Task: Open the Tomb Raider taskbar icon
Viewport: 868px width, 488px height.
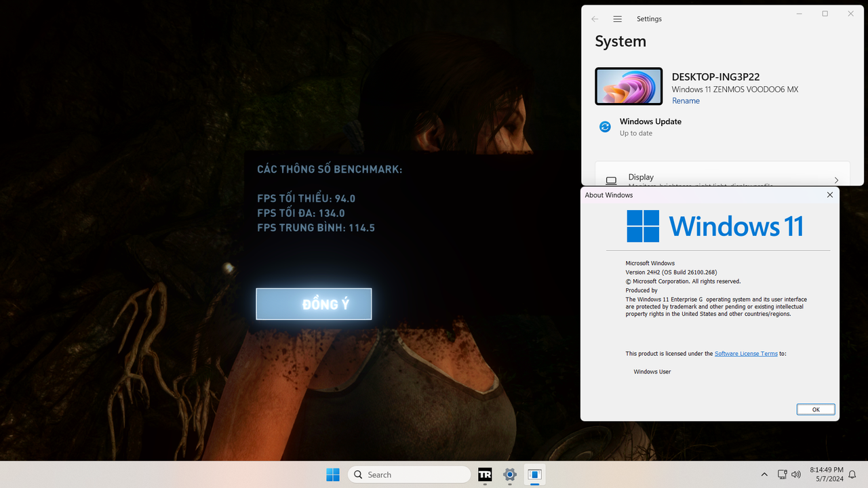Action: (485, 474)
